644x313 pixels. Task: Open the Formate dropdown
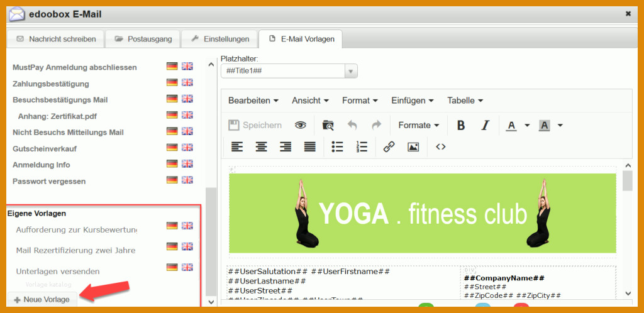click(x=418, y=125)
